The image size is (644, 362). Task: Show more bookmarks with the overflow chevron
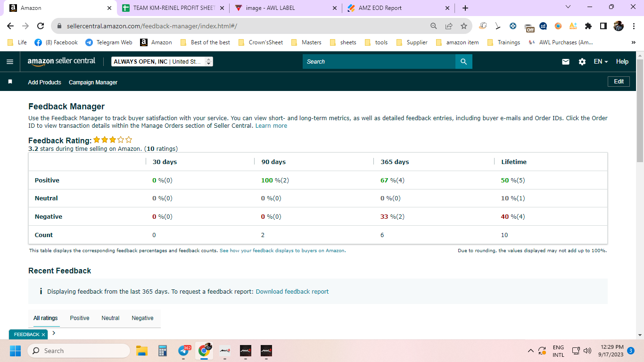(633, 42)
